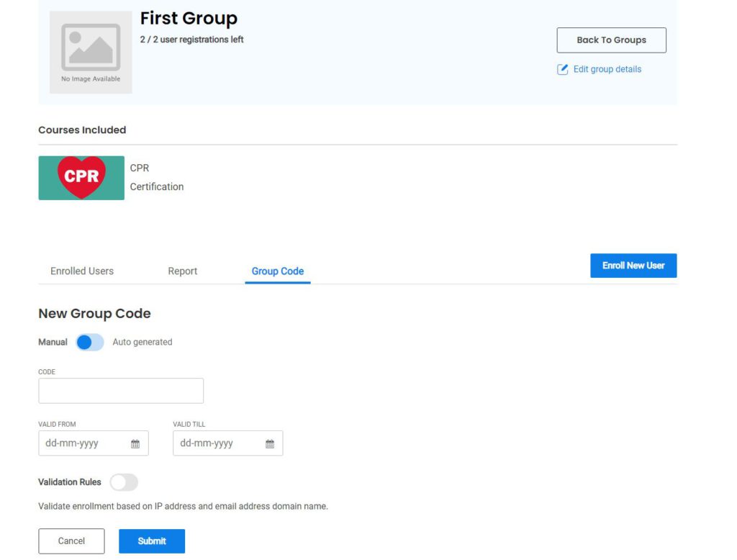Open the Report tab
The height and width of the screenshot is (560, 737).
tap(183, 271)
